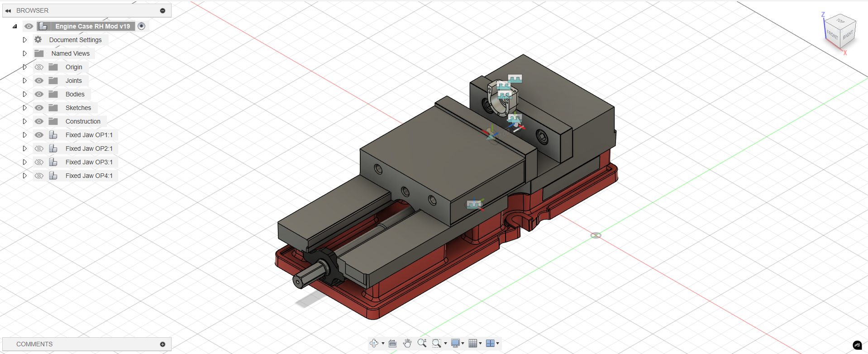Open the Orbit type dropdown arrow
Screen dimensions: 868x354
pos(383,344)
